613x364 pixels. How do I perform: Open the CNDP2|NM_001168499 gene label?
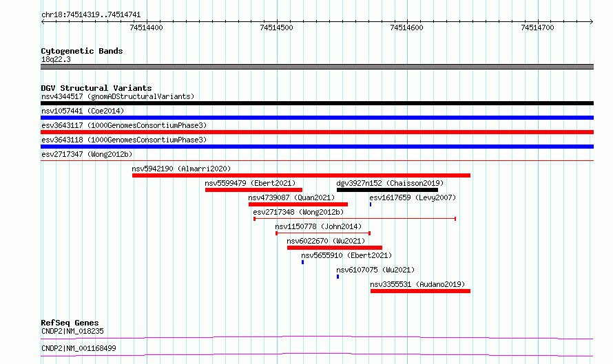pos(79,348)
